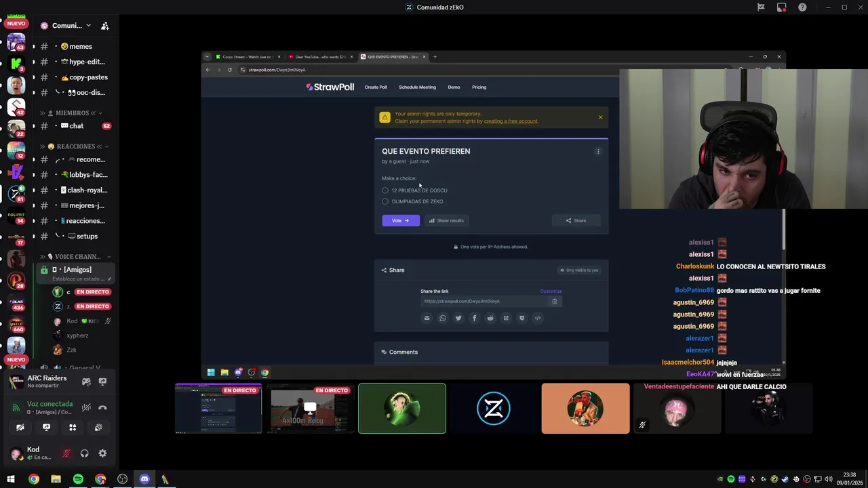Click the Show results button
Image resolution: width=868 pixels, height=488 pixels.
[446, 220]
